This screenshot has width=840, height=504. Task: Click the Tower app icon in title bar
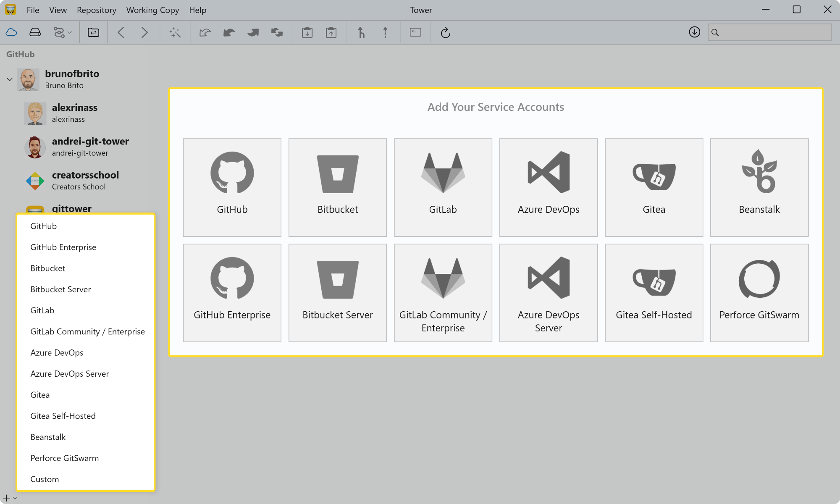tap(10, 10)
